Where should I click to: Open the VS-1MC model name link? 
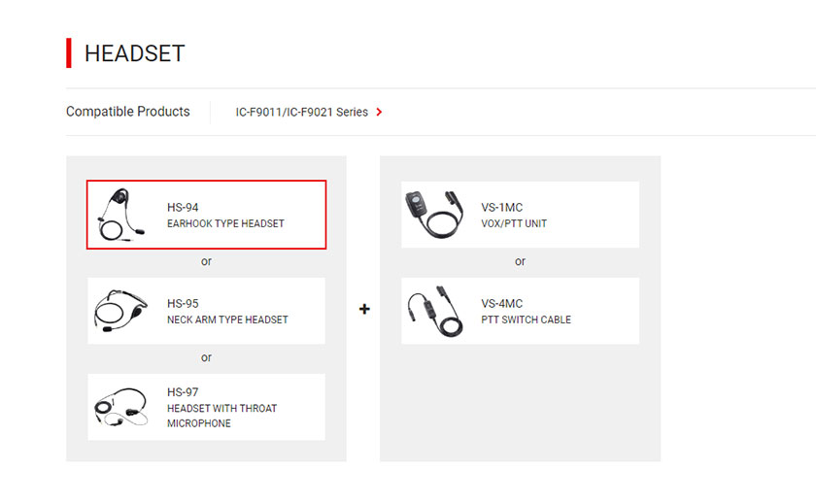point(501,207)
